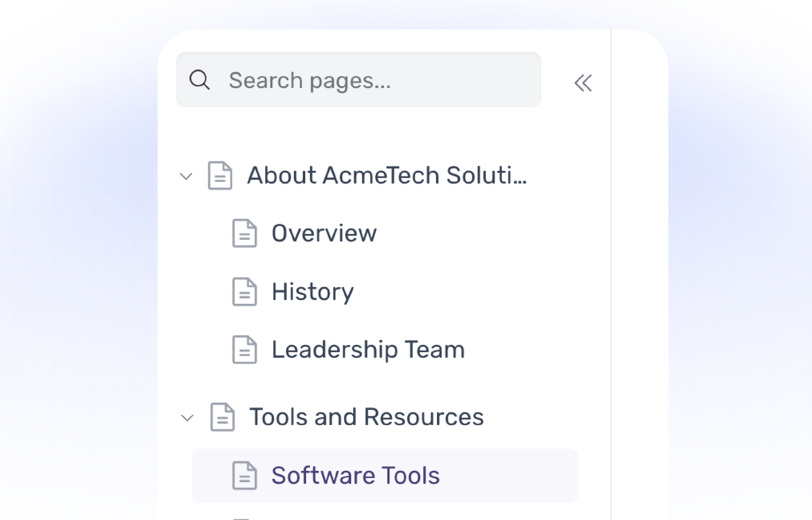Viewport: 812px width, 520px height.
Task: Open the History page
Action: click(x=313, y=291)
